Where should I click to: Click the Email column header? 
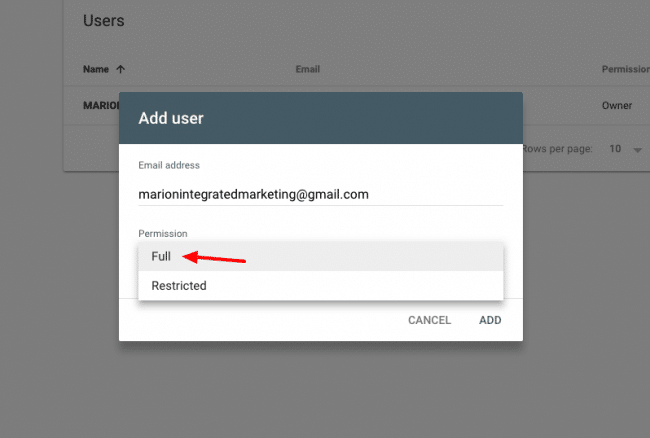tap(307, 70)
